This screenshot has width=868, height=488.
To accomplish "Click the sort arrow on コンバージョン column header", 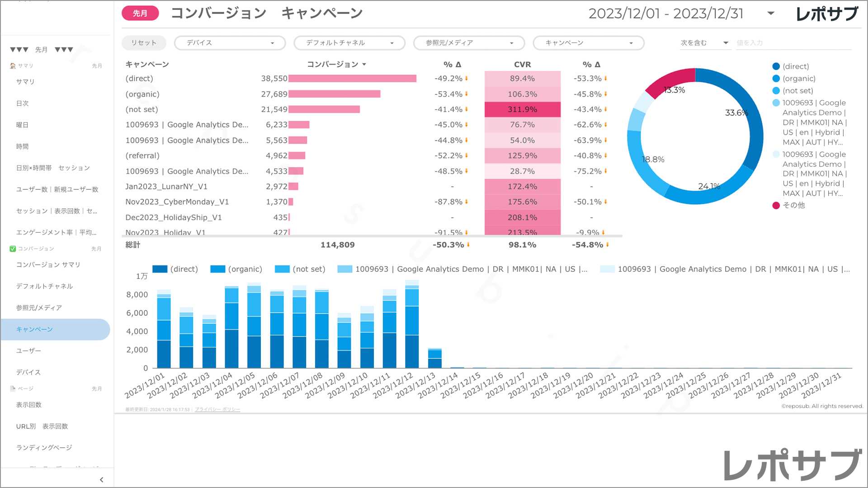I will (x=364, y=65).
